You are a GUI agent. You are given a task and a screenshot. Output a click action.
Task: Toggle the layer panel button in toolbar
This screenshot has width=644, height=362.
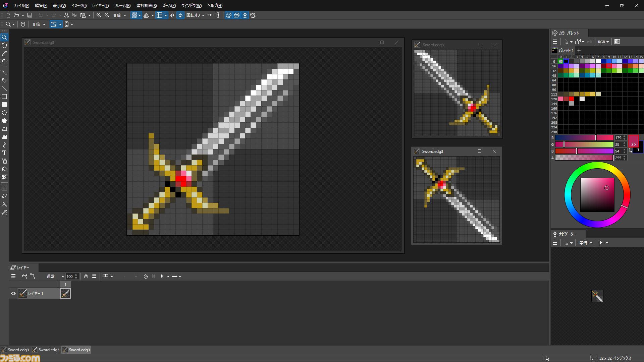point(237,15)
